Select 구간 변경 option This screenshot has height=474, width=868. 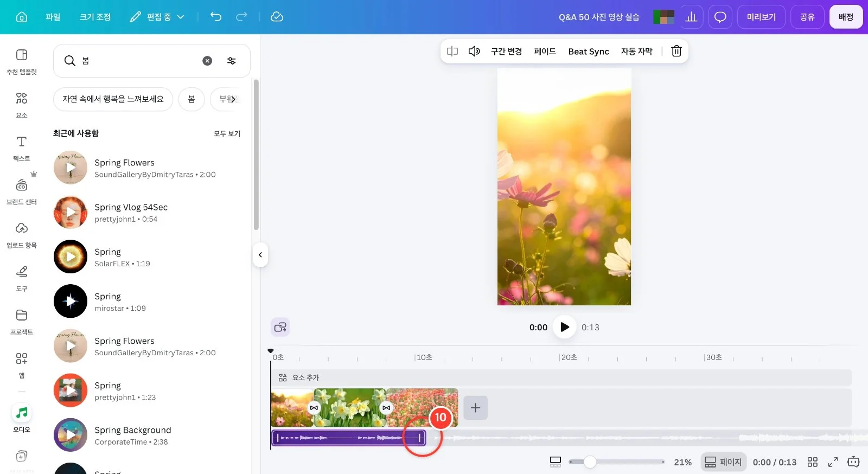pos(506,51)
